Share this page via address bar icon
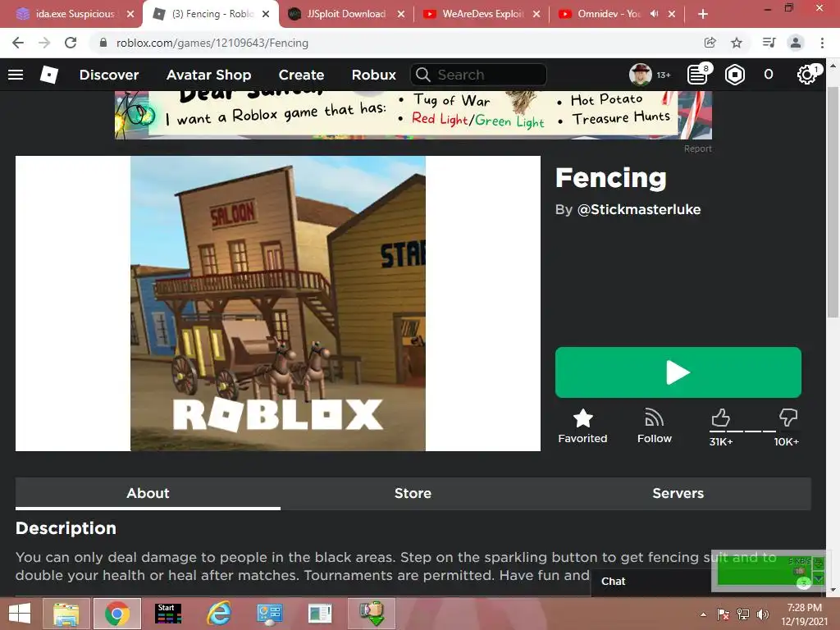 710,43
